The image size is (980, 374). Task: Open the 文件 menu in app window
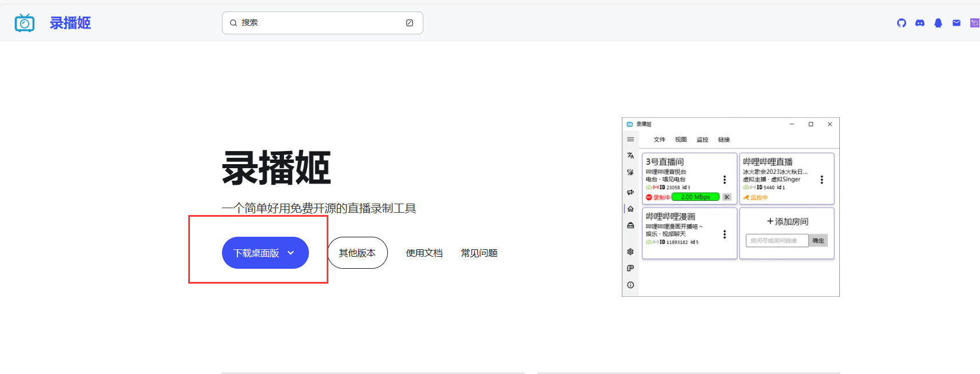660,140
